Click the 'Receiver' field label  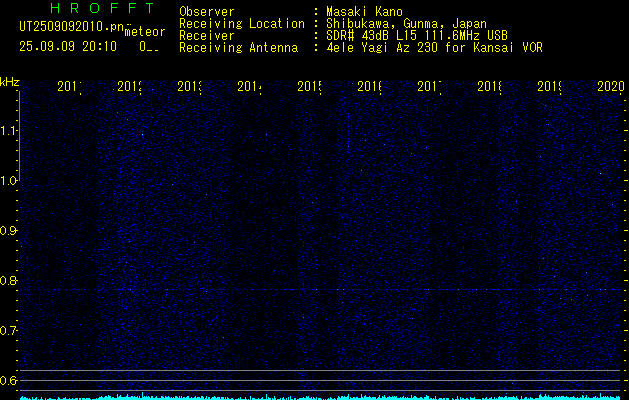pyautogui.click(x=207, y=36)
